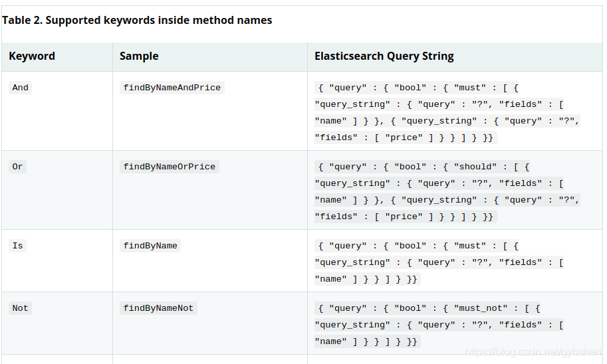This screenshot has height=364, width=607.
Task: Click the Keyword column header
Action: [x=32, y=56]
